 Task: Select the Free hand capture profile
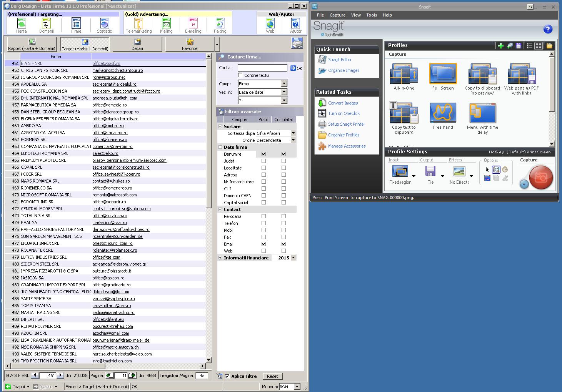[x=443, y=116]
